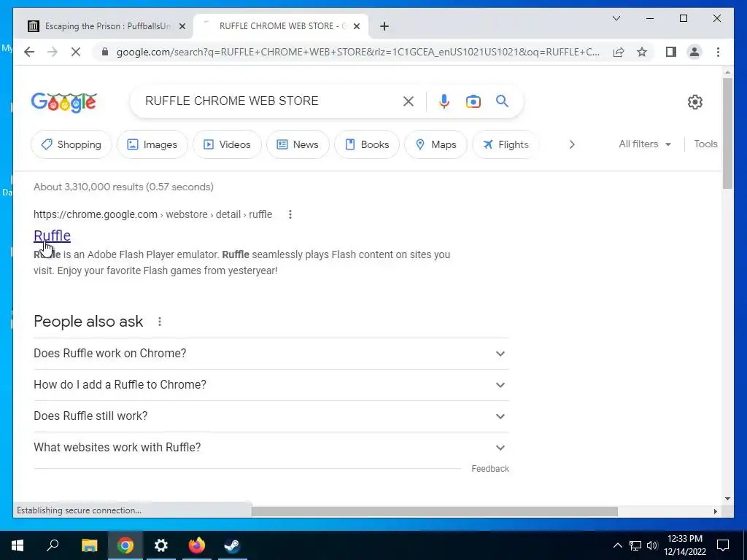The height and width of the screenshot is (560, 747).
Task: Filter results by Videos
Action: (228, 144)
